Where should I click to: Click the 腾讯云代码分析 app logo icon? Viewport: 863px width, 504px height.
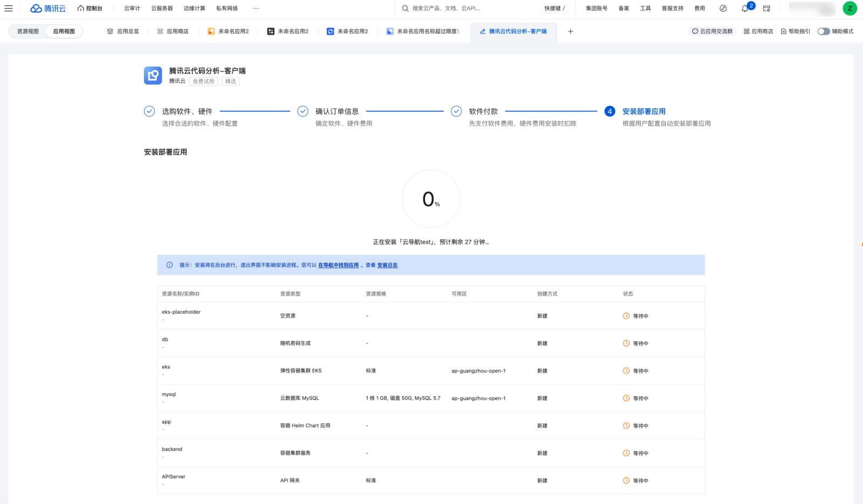coord(153,75)
